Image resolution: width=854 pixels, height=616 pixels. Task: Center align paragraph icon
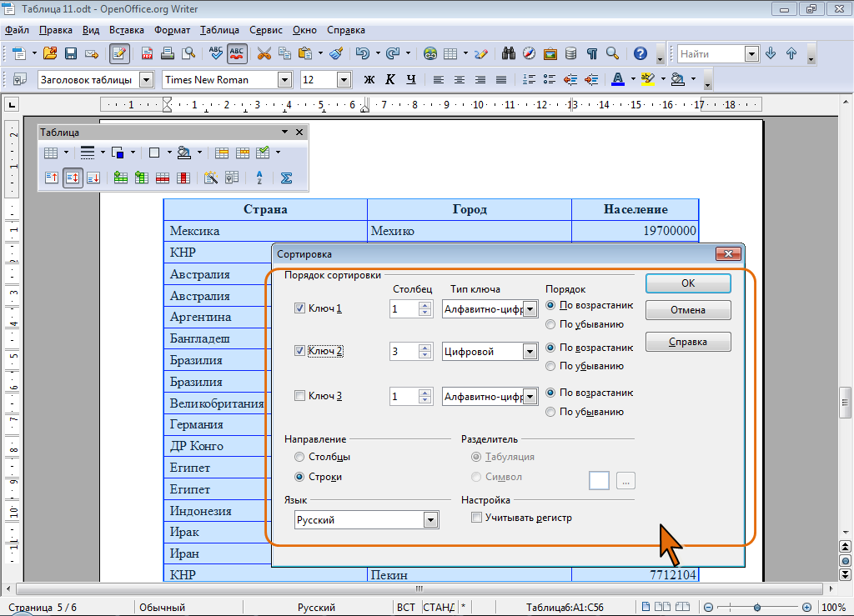(x=460, y=79)
